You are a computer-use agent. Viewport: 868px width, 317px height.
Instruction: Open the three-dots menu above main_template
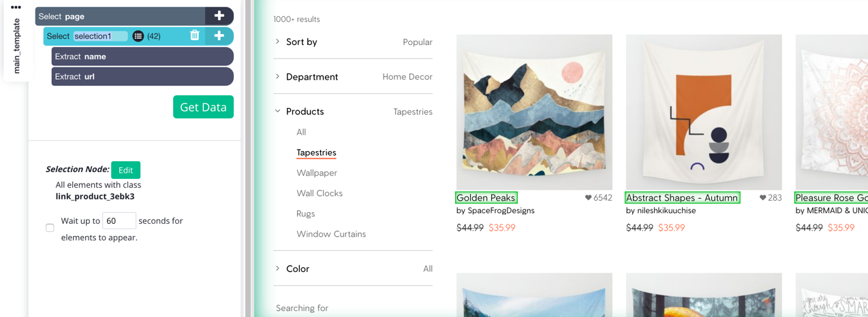(x=16, y=7)
